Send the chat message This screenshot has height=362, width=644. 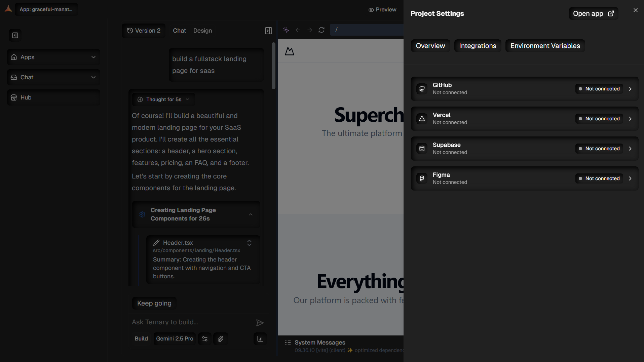point(260,323)
